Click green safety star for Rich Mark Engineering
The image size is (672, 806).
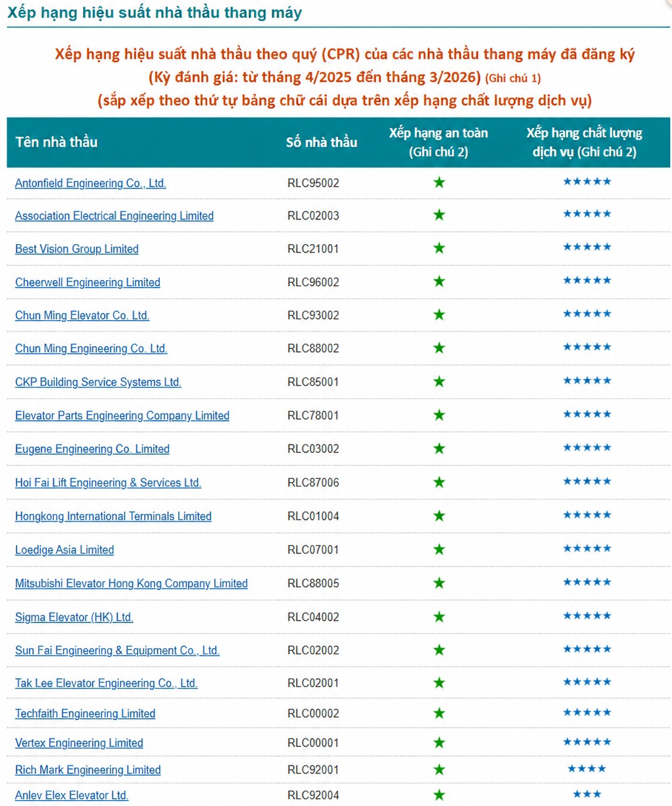tap(439, 770)
